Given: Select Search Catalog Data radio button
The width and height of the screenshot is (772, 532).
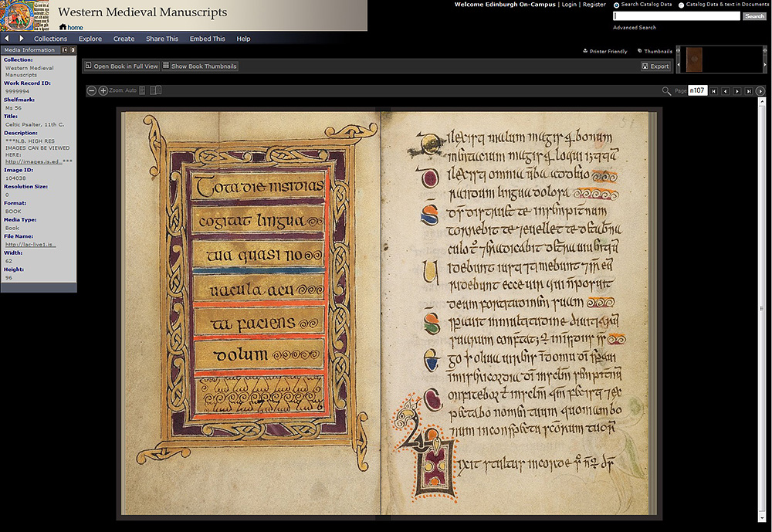Looking at the screenshot, I should pos(616,5).
